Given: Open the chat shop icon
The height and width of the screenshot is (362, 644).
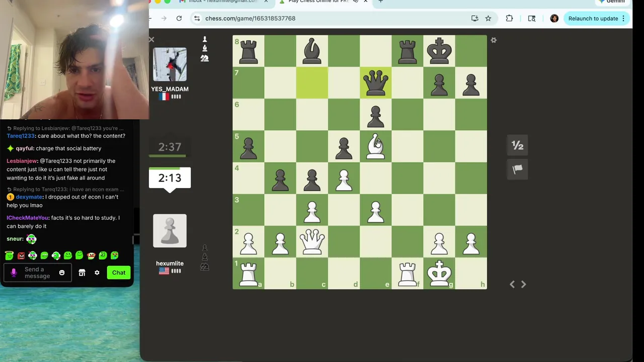Looking at the screenshot, I should pyautogui.click(x=82, y=273).
